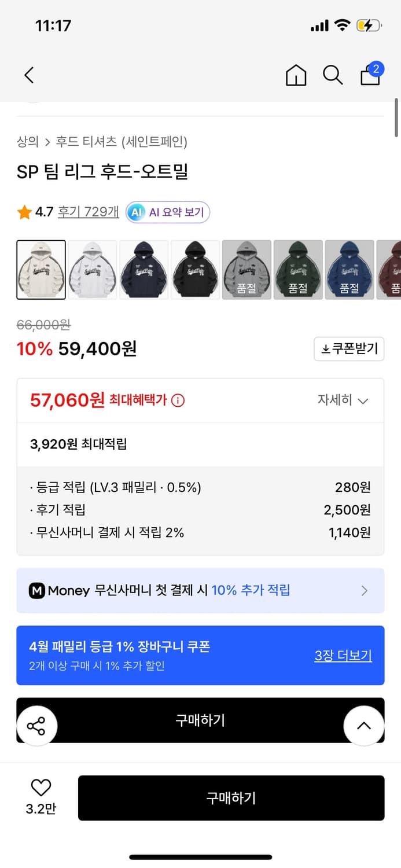Expand the 자세히 price details chevron
This screenshot has height=868, width=401.
pyautogui.click(x=343, y=400)
